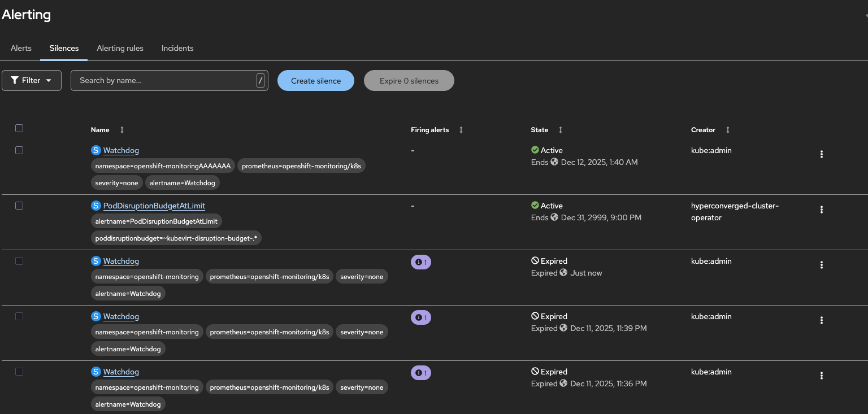
Task: Select the PodDisruptionBudgetAtLimit silence checkbox
Action: pos(19,206)
